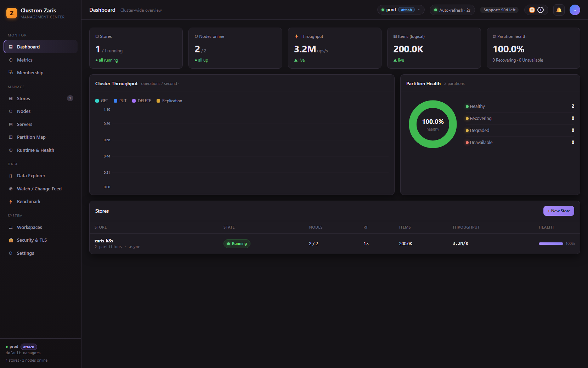The height and width of the screenshot is (368, 588).
Task: Click the Partition Map sidebar icon
Action: pyautogui.click(x=11, y=137)
